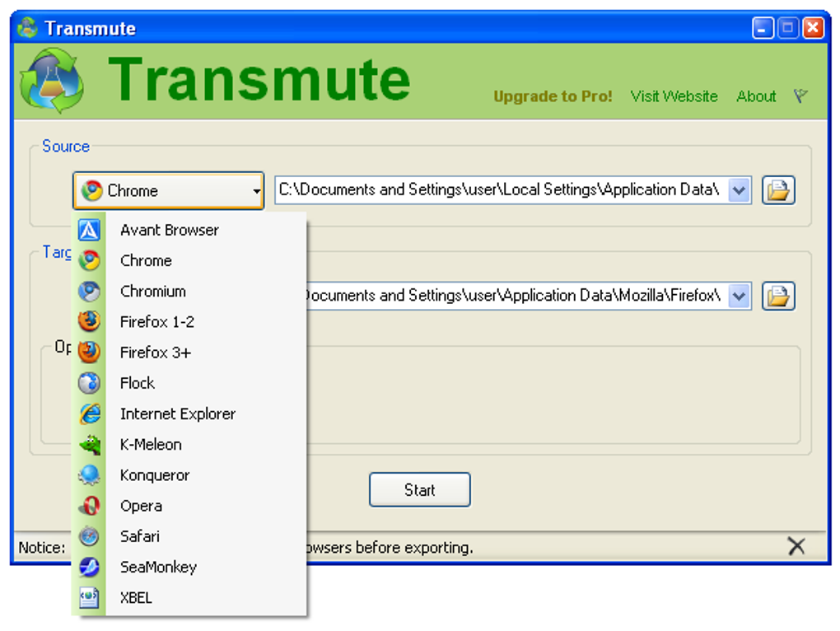Click the Flock globe icon
The width and height of the screenshot is (840, 631).
pos(89,383)
